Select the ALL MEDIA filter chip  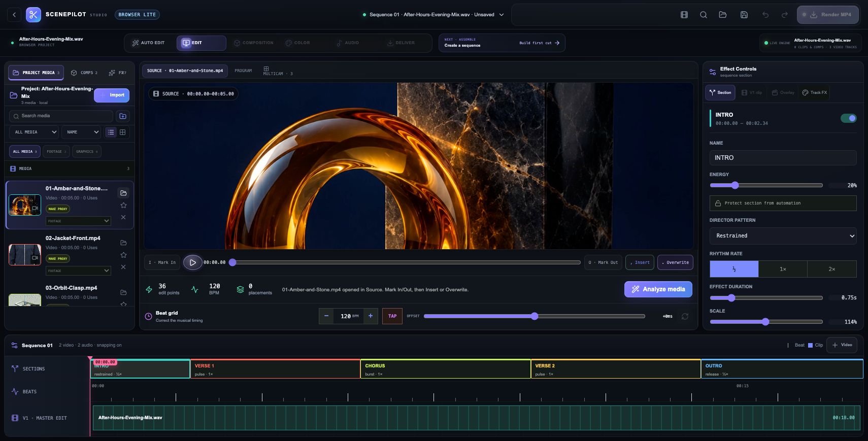pyautogui.click(x=24, y=151)
